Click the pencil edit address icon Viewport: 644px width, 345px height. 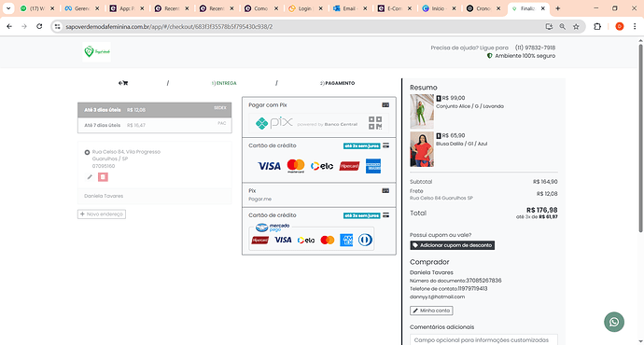click(x=90, y=177)
